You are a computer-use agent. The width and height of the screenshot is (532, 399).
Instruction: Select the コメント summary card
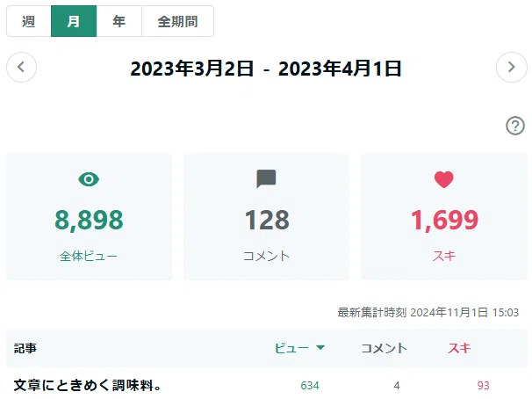[x=266, y=217]
